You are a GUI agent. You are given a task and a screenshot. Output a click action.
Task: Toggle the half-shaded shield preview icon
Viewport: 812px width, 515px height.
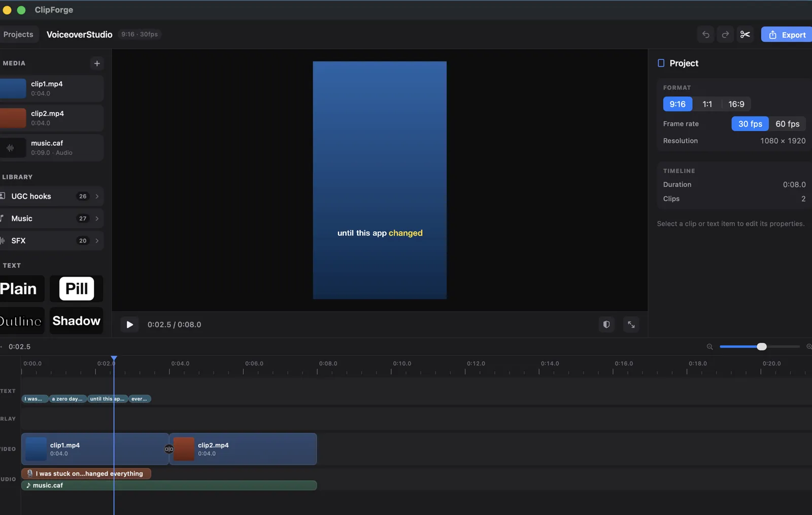606,325
